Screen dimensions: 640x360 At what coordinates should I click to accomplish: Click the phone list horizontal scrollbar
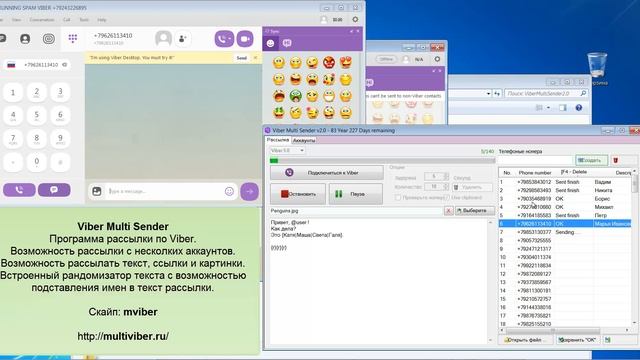click(564, 330)
